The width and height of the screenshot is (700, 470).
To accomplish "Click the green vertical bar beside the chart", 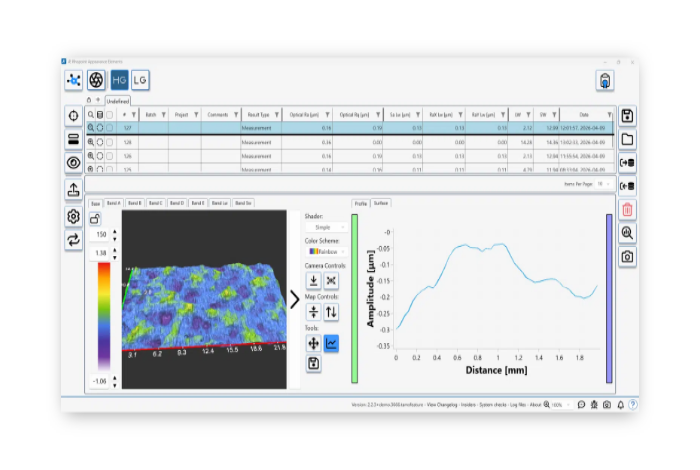I will pos(354,299).
